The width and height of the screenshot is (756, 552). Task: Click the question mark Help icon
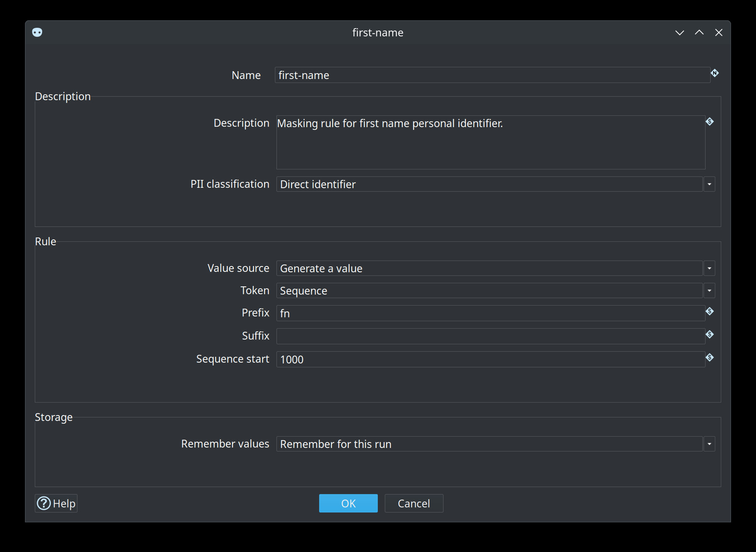44,503
